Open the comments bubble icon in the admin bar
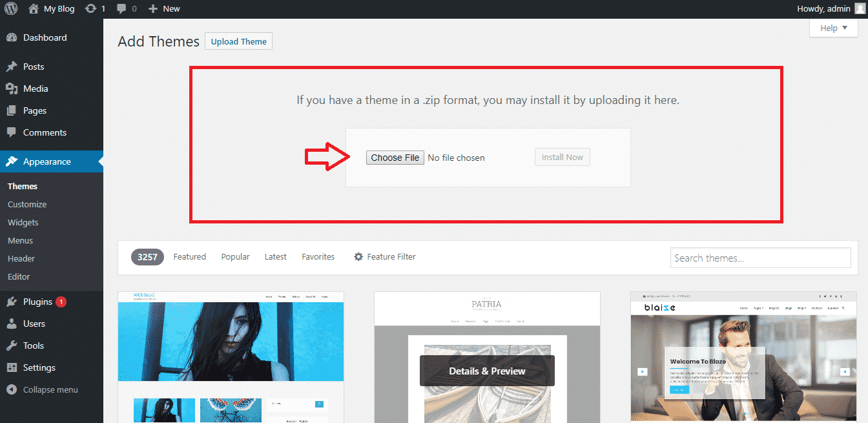Viewport: 868px width, 423px height. [x=121, y=9]
